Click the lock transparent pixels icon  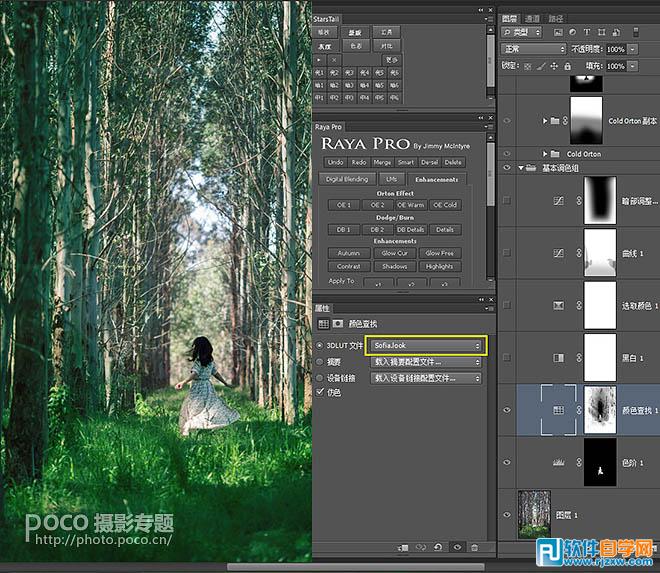527,66
